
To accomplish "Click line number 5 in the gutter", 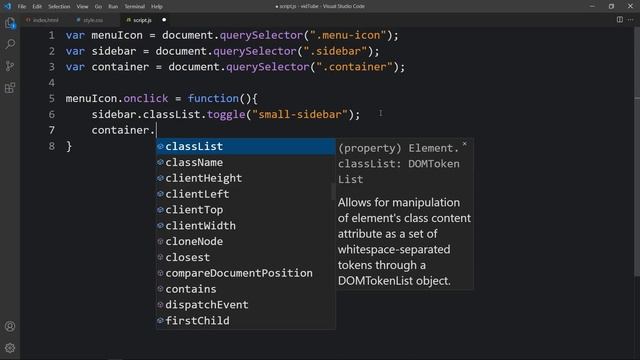I will point(51,99).
